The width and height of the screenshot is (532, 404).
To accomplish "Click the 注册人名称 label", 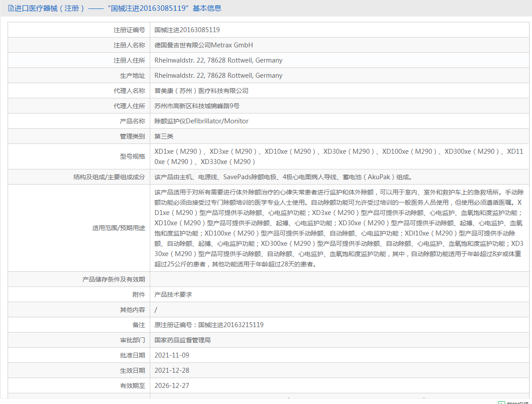I will coord(129,45).
